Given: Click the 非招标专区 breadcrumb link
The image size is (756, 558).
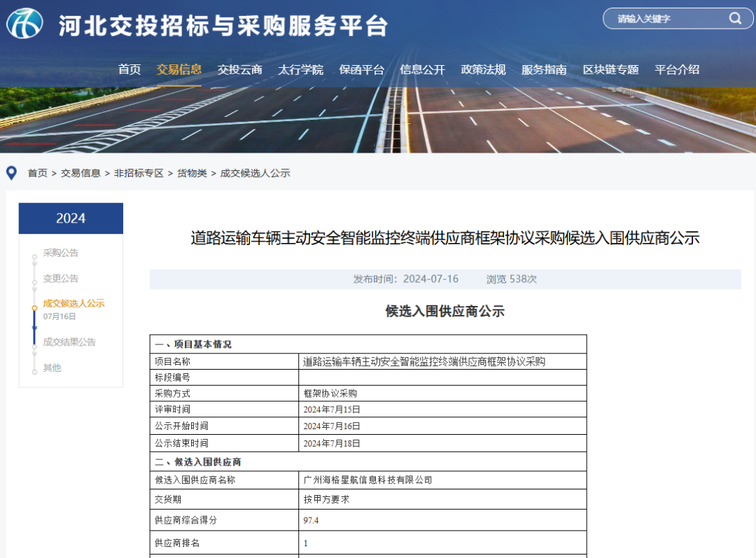Looking at the screenshot, I should pos(139,173).
